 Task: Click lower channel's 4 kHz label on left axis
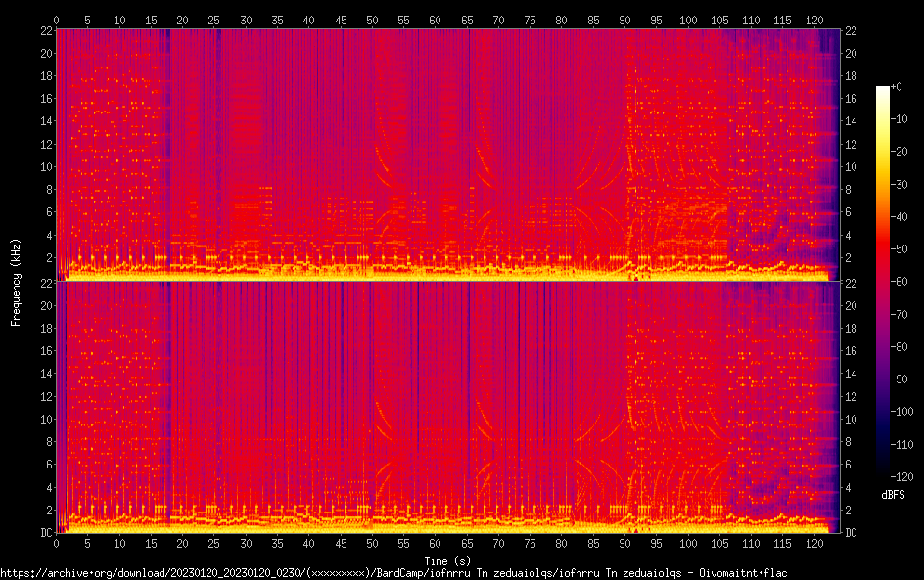[x=47, y=487]
